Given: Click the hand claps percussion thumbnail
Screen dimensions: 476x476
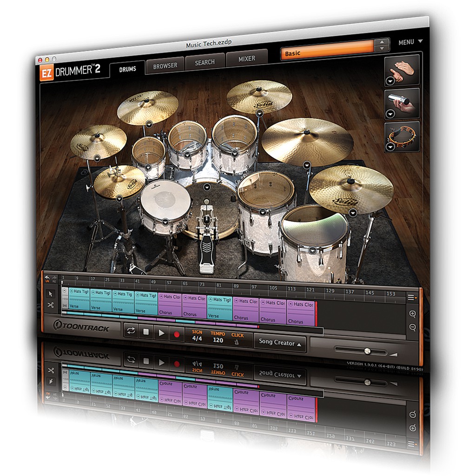Looking at the screenshot, I should pyautogui.click(x=402, y=71).
